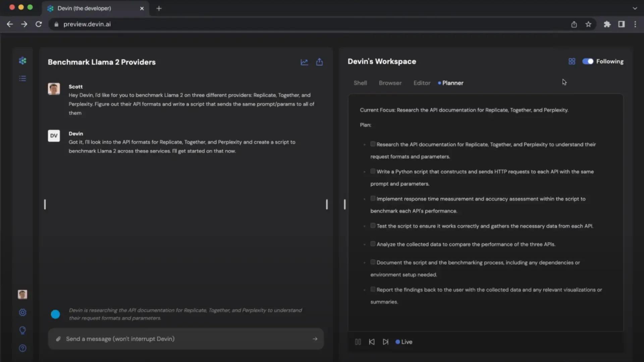Viewport: 644px width, 362px height.
Task: Click Scott's avatar in the chat
Action: pos(54,89)
